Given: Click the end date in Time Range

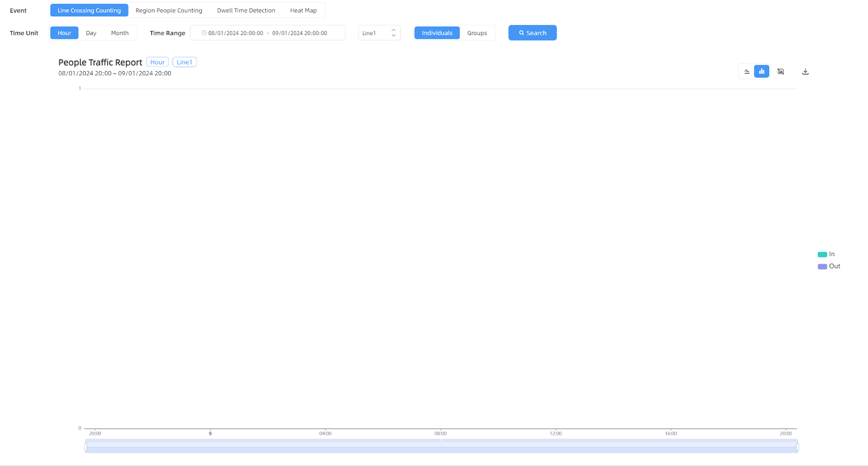Looking at the screenshot, I should pos(299,33).
